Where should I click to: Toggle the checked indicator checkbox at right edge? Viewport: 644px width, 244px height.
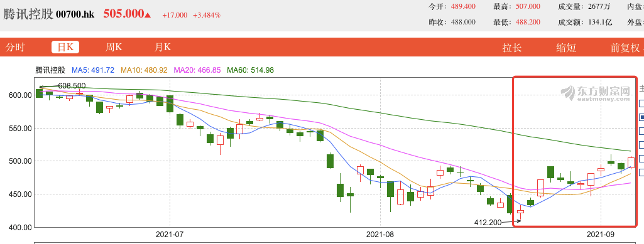(641, 117)
